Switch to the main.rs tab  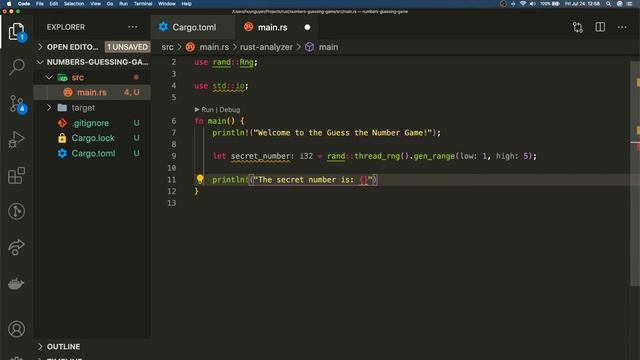coord(272,27)
